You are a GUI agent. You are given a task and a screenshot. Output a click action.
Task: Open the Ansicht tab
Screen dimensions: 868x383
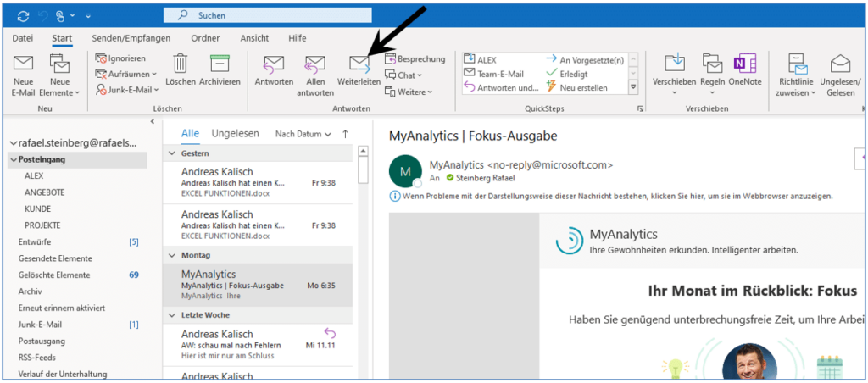coord(254,38)
